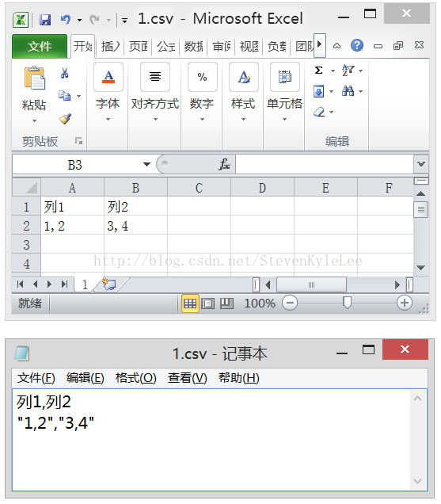The height and width of the screenshot is (504, 441).
Task: Click the Paste (粘贴) clipboard icon
Action: (34, 78)
